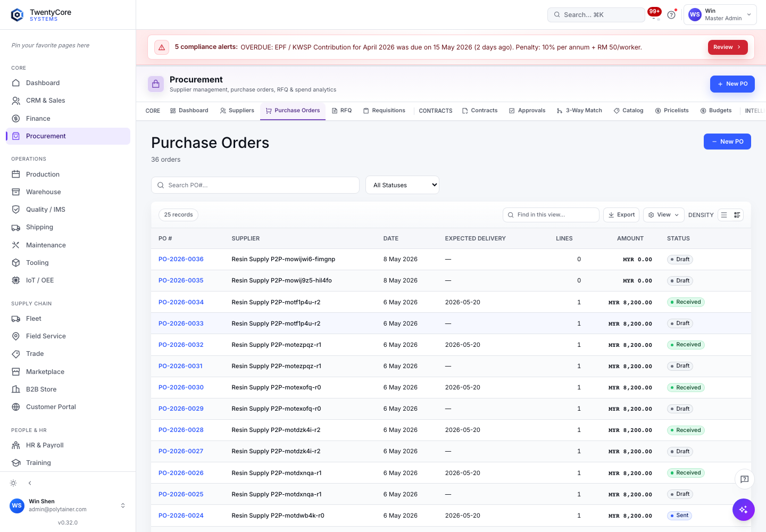Image resolution: width=766 pixels, height=532 pixels.
Task: Switch to the Catalog tab
Action: tap(628, 111)
